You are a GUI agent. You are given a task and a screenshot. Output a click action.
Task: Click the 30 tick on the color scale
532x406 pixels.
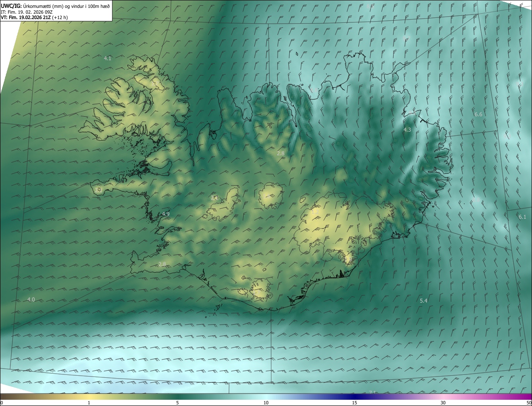(443, 403)
